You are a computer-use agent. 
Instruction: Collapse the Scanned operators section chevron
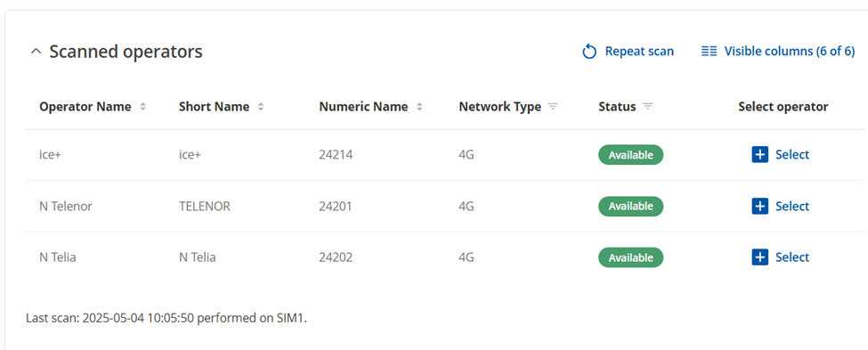[x=36, y=52]
